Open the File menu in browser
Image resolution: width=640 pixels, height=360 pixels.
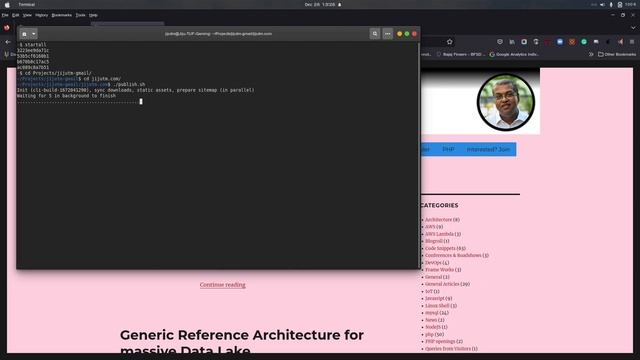[5, 15]
